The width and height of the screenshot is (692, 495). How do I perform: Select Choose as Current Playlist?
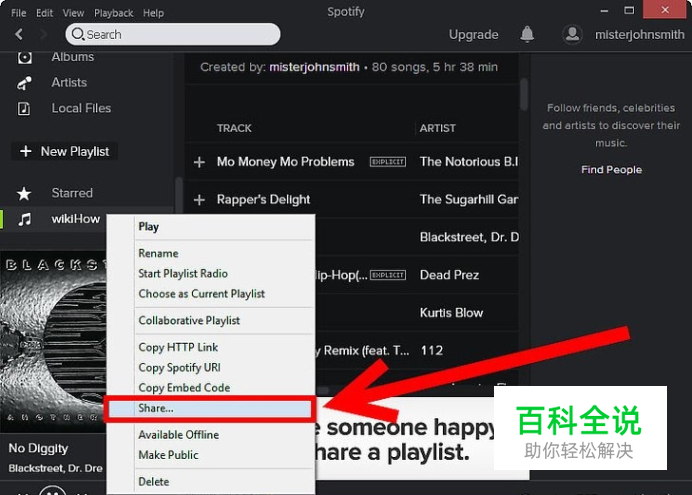click(211, 294)
